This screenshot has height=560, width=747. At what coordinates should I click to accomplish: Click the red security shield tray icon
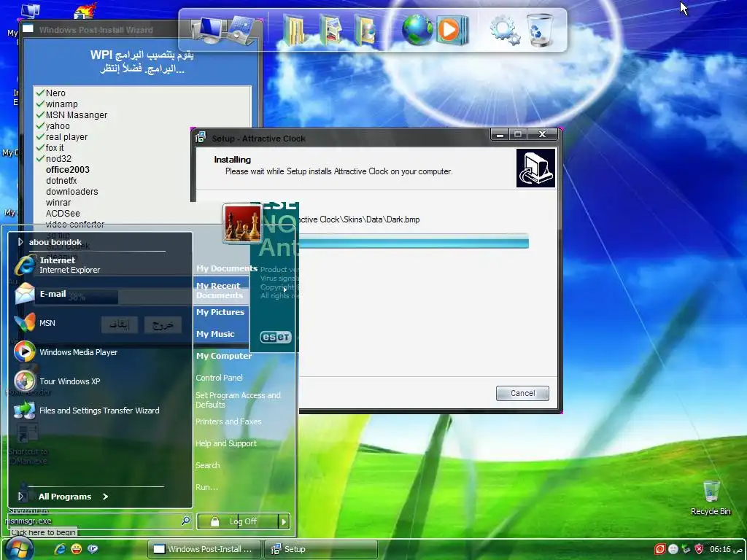(699, 549)
